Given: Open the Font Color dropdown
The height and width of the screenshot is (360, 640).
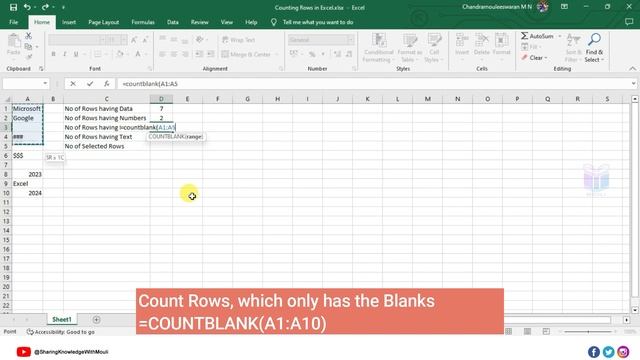Looking at the screenshot, I should [x=146, y=54].
